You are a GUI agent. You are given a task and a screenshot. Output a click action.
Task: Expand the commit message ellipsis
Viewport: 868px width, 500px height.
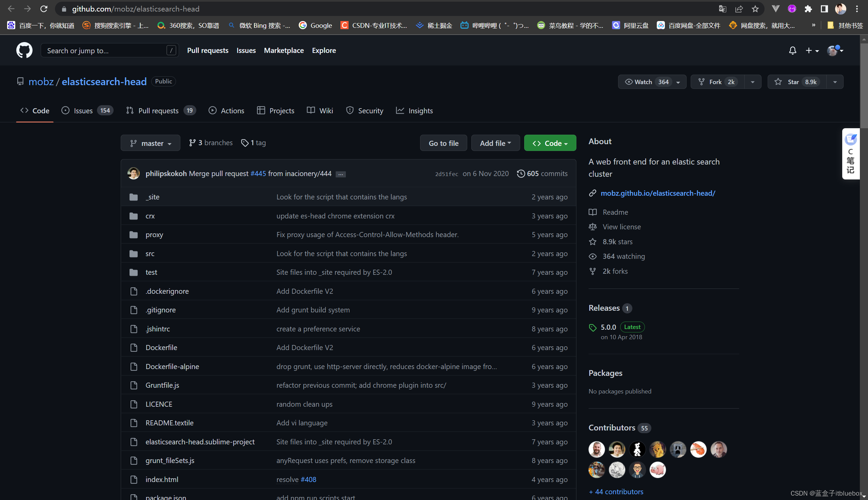pos(340,174)
